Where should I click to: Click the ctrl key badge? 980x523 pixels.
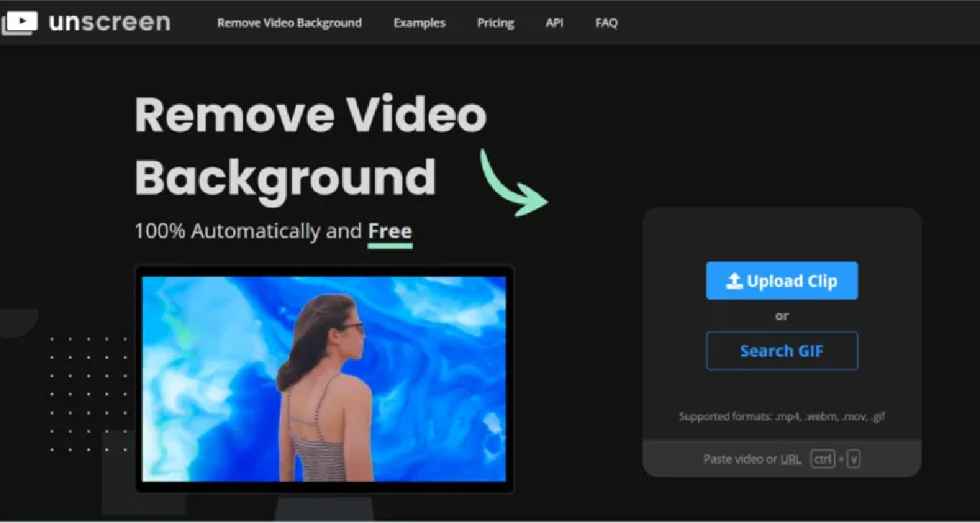coord(822,459)
